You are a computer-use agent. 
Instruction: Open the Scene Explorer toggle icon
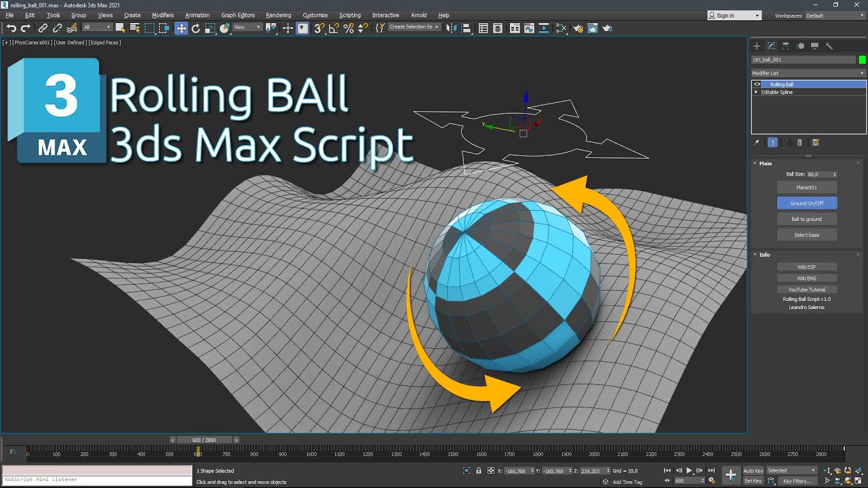(x=484, y=28)
